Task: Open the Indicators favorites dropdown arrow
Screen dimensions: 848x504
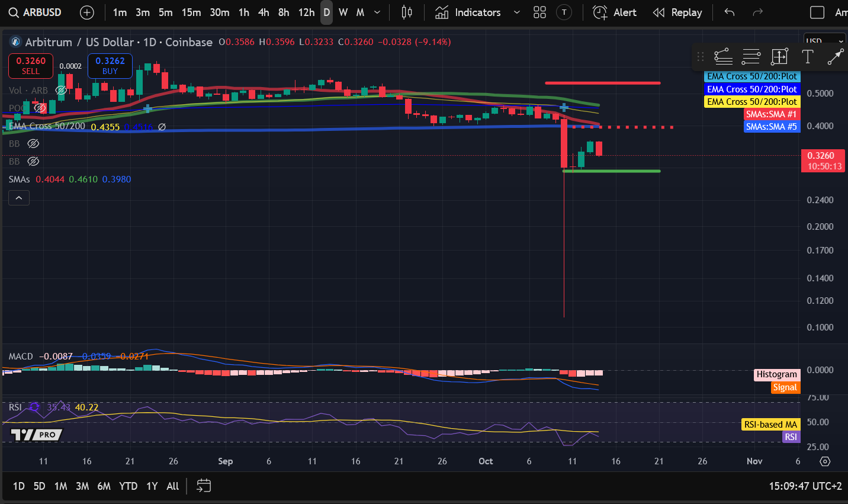Action: pos(516,12)
